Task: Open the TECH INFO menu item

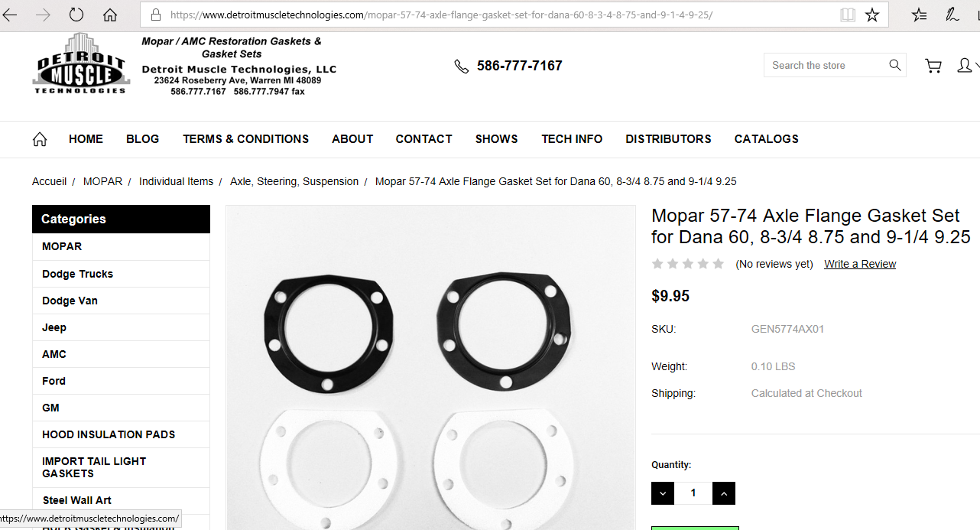Action: coord(572,139)
